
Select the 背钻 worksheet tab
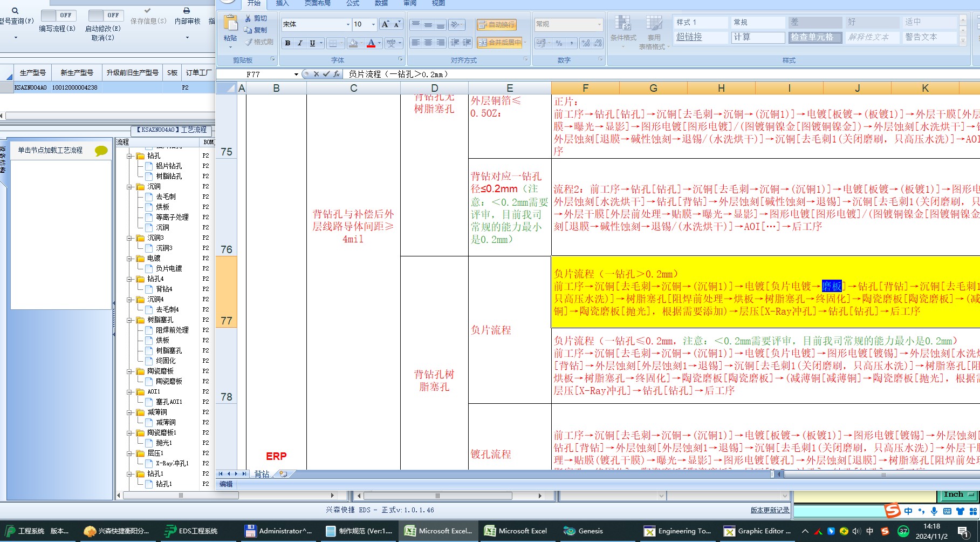[262, 474]
